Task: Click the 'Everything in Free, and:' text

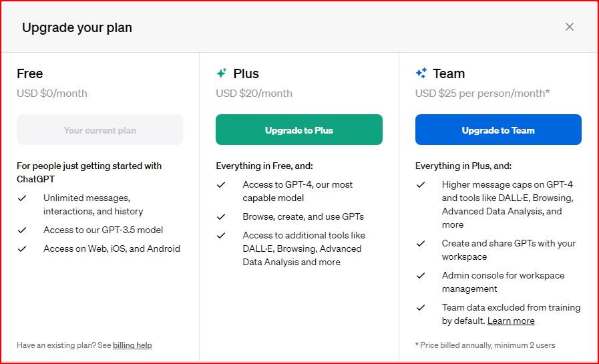Action: coord(264,166)
